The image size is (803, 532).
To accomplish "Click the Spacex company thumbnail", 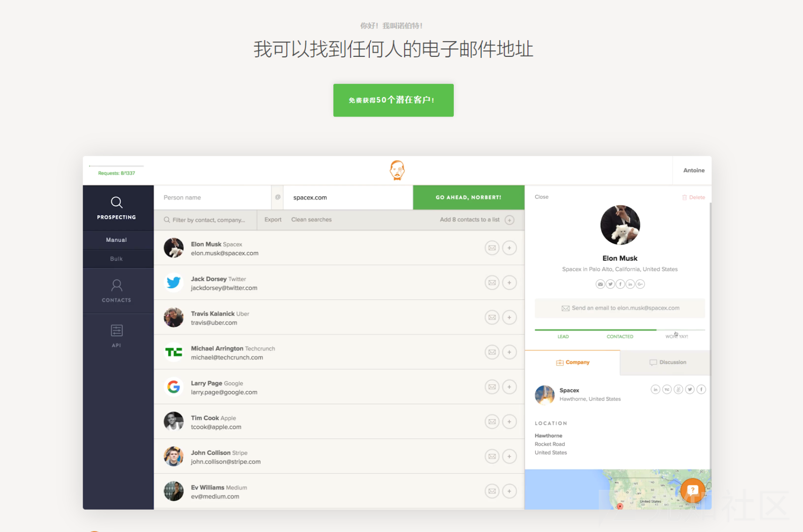I will [545, 394].
